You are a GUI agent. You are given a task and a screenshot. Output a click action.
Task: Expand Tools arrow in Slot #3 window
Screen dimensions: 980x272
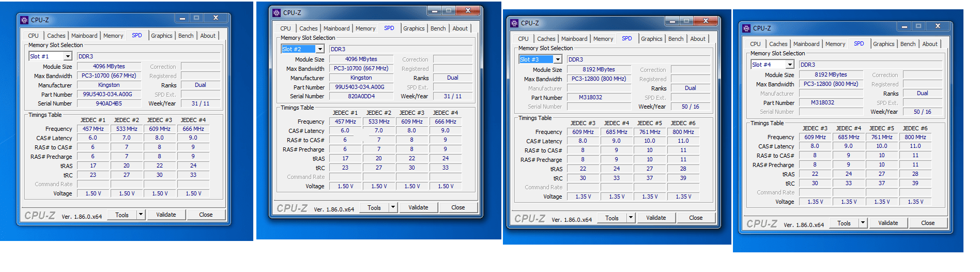click(x=631, y=218)
